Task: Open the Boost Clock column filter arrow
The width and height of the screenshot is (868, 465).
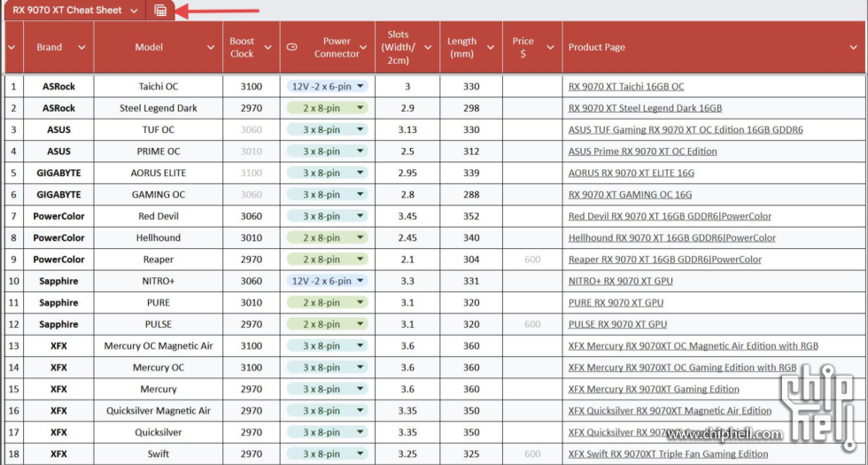Action: click(267, 48)
